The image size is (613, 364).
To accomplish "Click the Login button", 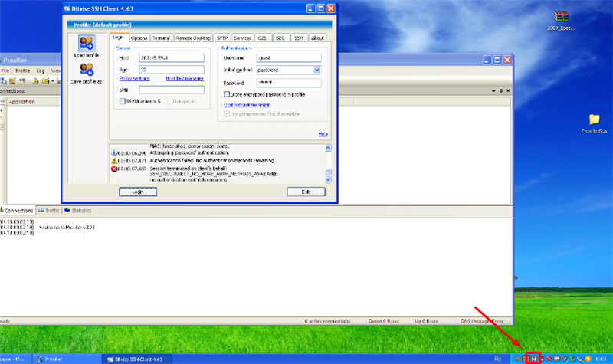I will point(138,192).
